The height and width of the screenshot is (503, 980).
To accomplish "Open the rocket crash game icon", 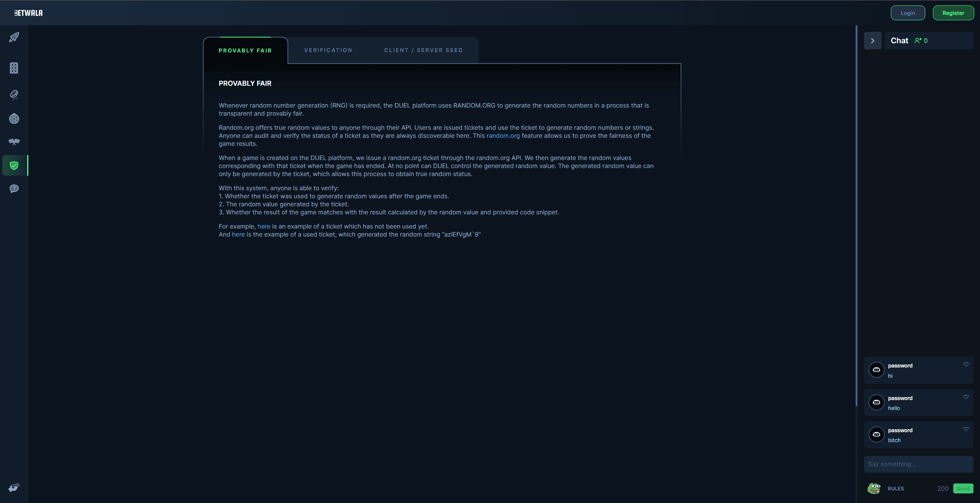I will 14,37.
